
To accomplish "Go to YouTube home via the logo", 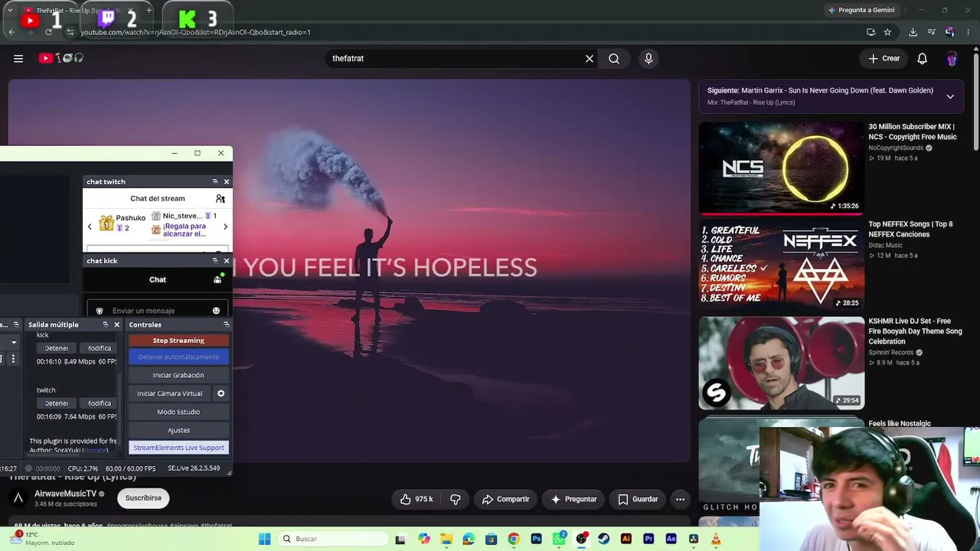I will click(61, 58).
